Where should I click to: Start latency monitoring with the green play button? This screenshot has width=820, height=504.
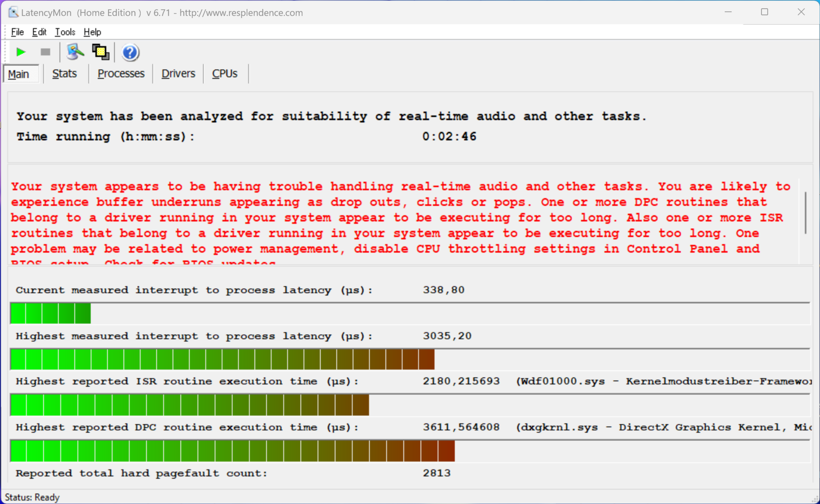[x=20, y=52]
